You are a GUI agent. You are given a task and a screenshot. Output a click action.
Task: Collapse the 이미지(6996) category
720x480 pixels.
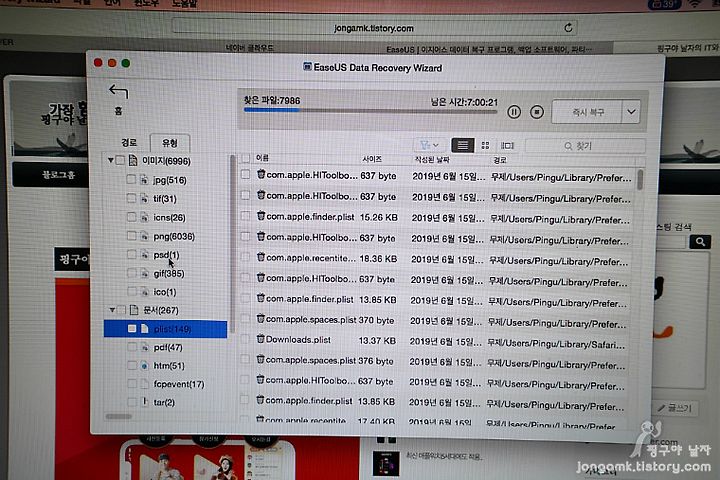111,160
